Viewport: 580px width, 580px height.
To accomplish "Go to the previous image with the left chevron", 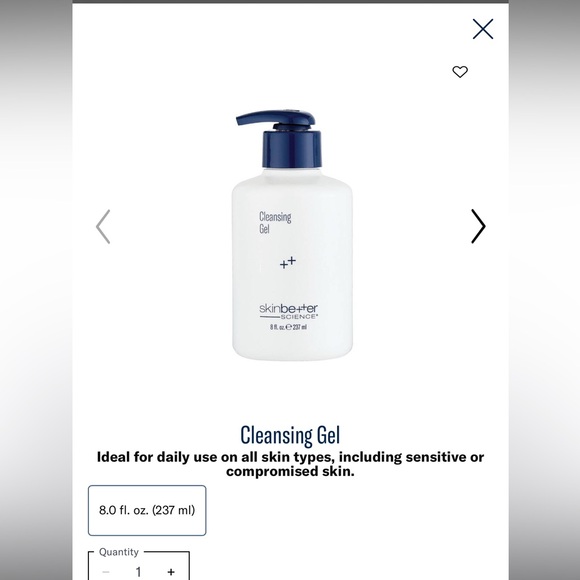I will point(103,226).
